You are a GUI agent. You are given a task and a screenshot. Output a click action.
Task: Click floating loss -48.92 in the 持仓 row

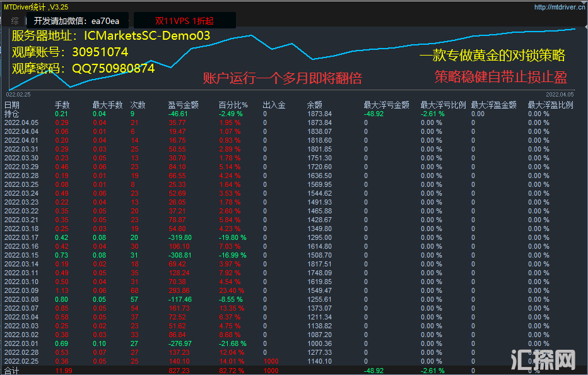pyautogui.click(x=373, y=114)
